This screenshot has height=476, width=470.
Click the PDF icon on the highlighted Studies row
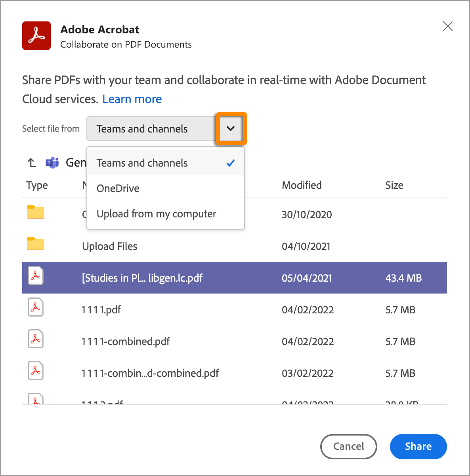[35, 275]
